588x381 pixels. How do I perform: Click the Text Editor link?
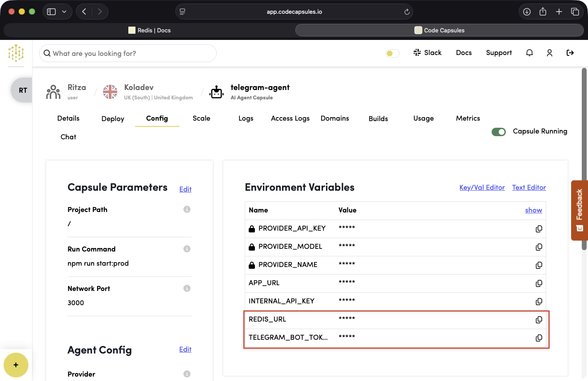529,188
